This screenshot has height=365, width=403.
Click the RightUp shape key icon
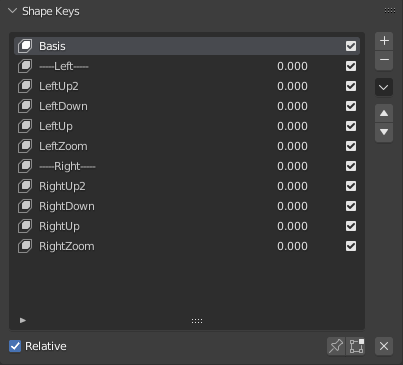click(x=25, y=226)
